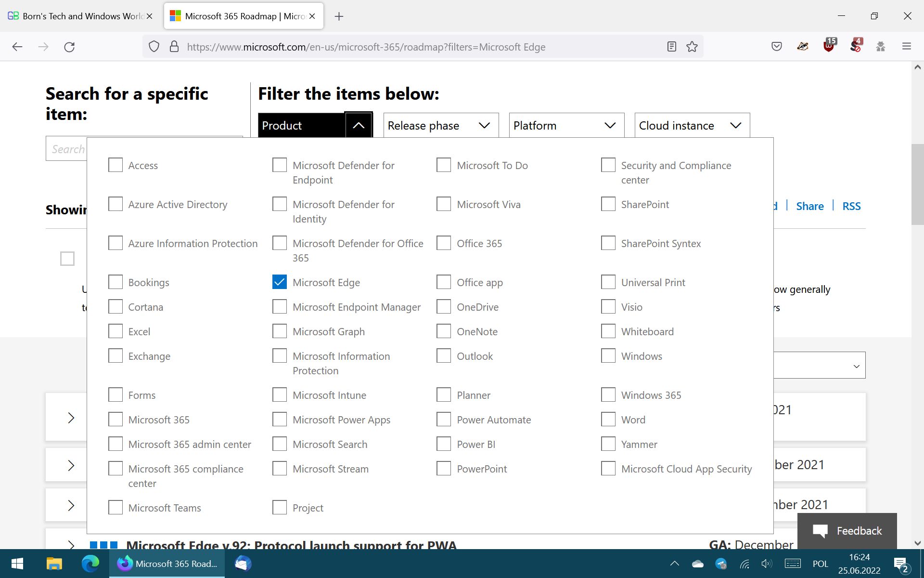
Task: Open the volume control
Action: (x=767, y=564)
